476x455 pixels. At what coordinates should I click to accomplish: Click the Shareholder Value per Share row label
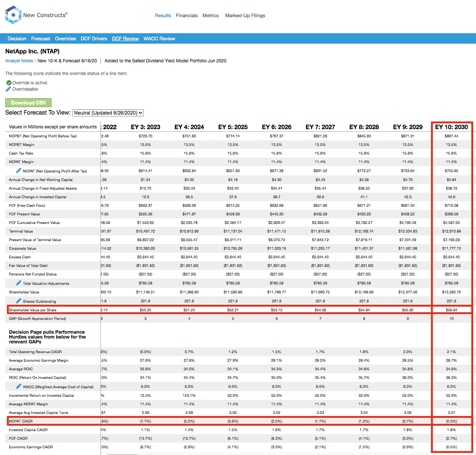click(x=33, y=310)
